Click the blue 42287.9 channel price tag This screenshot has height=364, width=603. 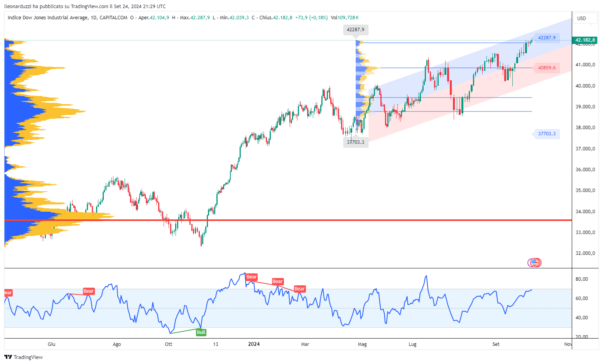click(x=547, y=38)
